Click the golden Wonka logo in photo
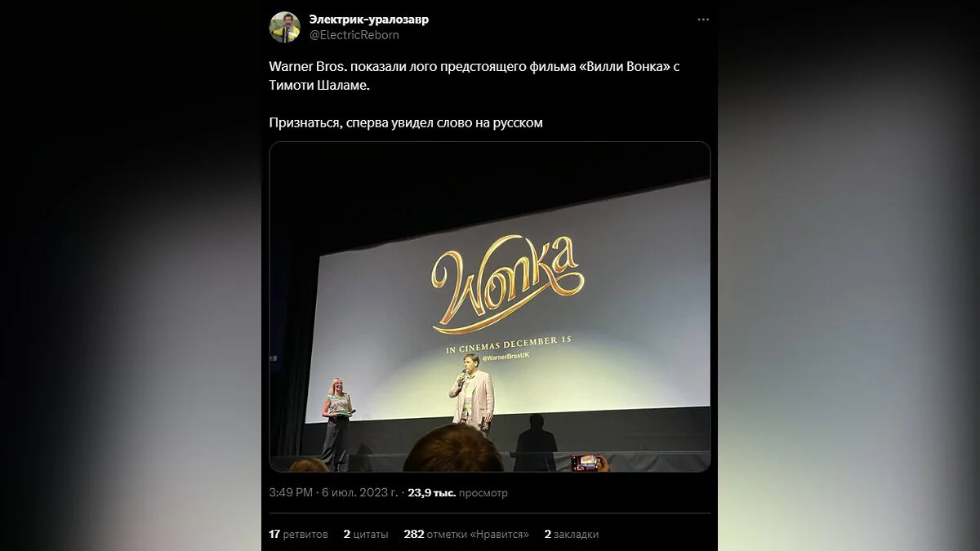The height and width of the screenshot is (551, 980). pos(508,282)
